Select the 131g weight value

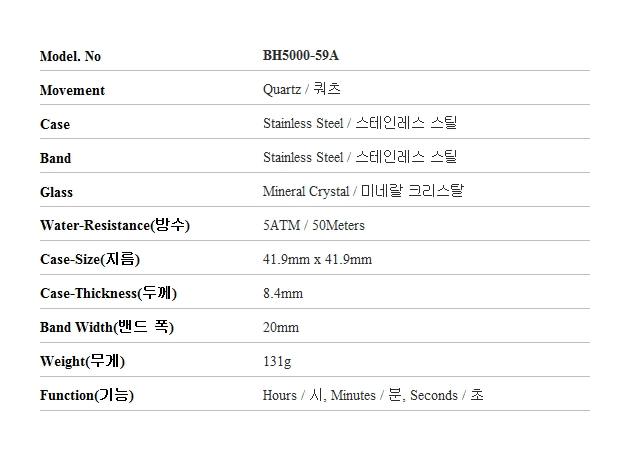click(277, 362)
